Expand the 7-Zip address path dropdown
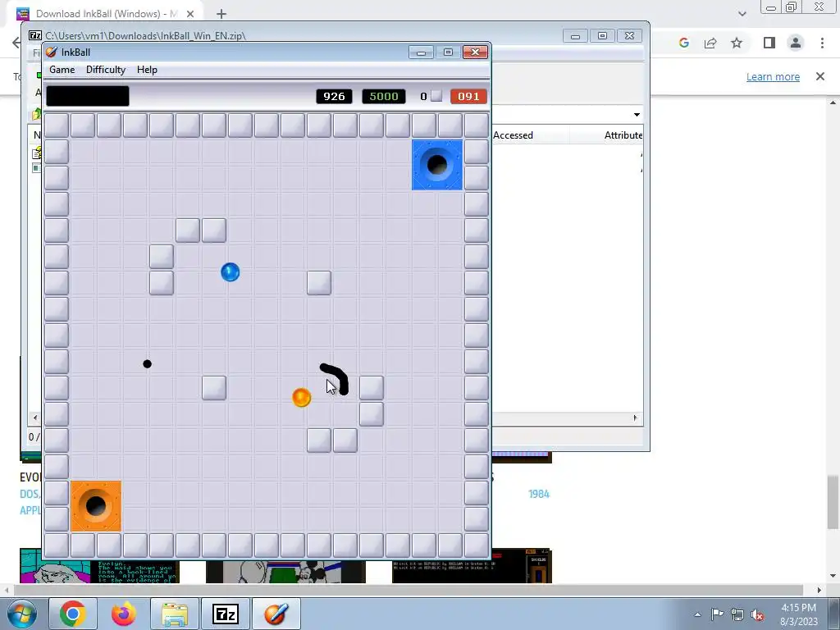The height and width of the screenshot is (630, 840). [x=637, y=115]
